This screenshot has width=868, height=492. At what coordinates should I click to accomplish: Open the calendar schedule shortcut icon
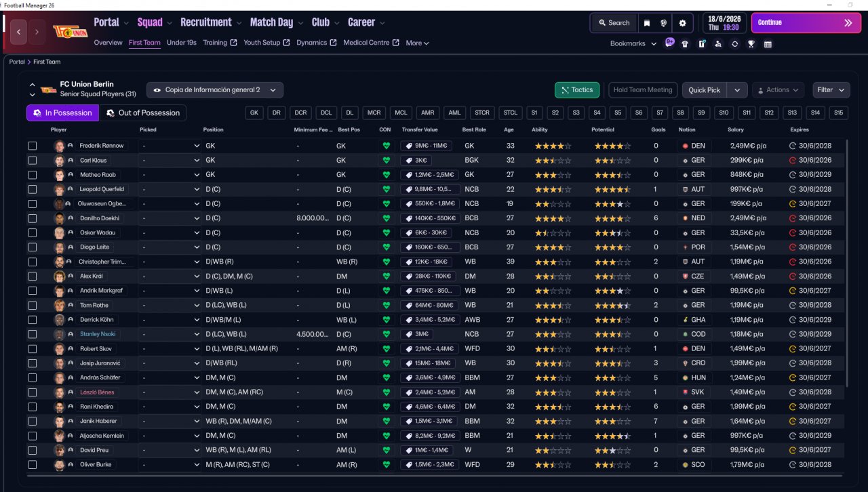coord(768,44)
